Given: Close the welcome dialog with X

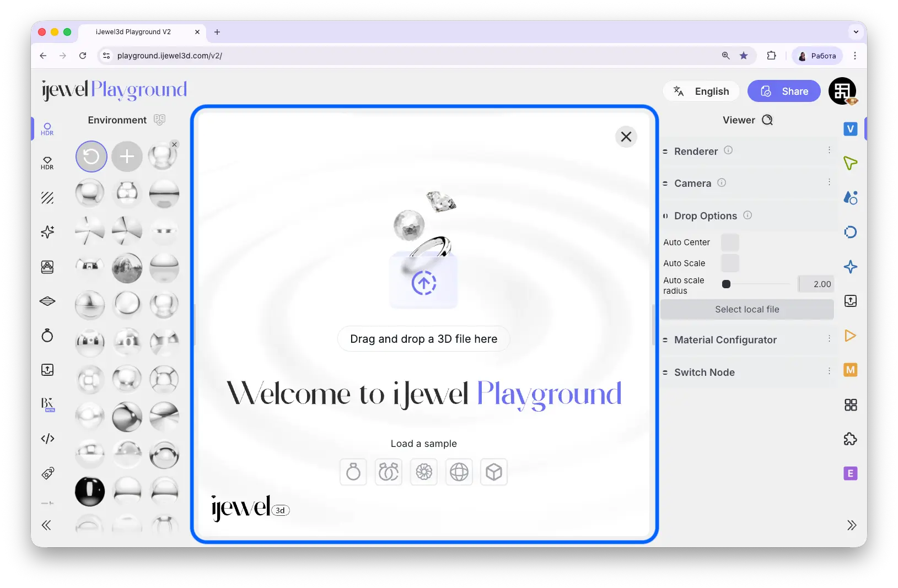Looking at the screenshot, I should point(626,137).
